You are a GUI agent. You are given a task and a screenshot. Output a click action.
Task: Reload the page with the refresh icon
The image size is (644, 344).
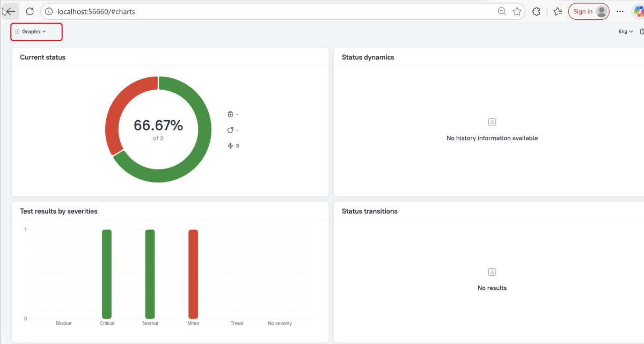30,11
